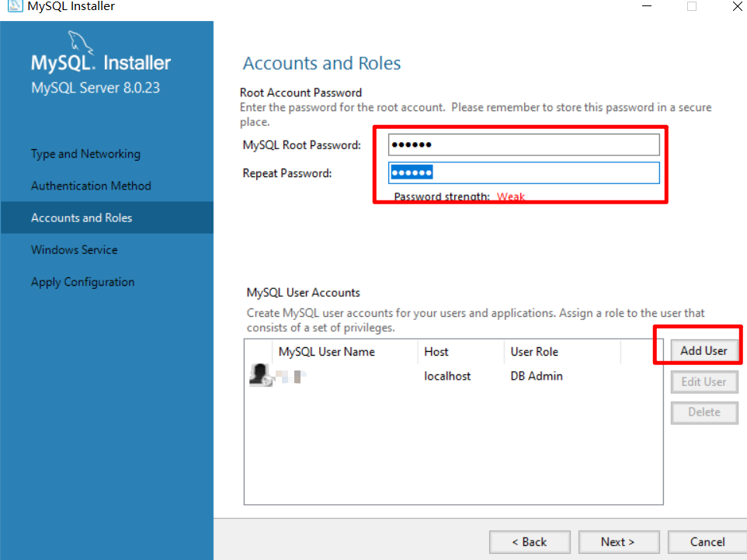Minimize the MySQL Installer window
Viewport: 747px width, 560px height.
(x=647, y=5)
